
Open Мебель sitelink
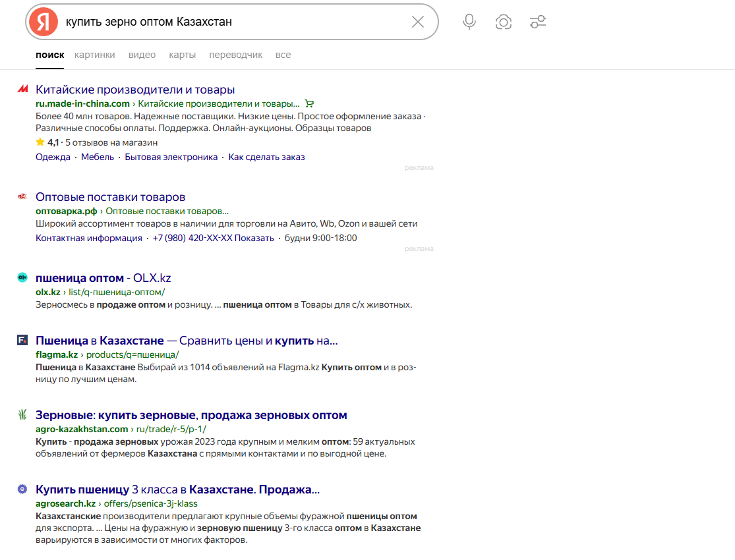coord(98,157)
